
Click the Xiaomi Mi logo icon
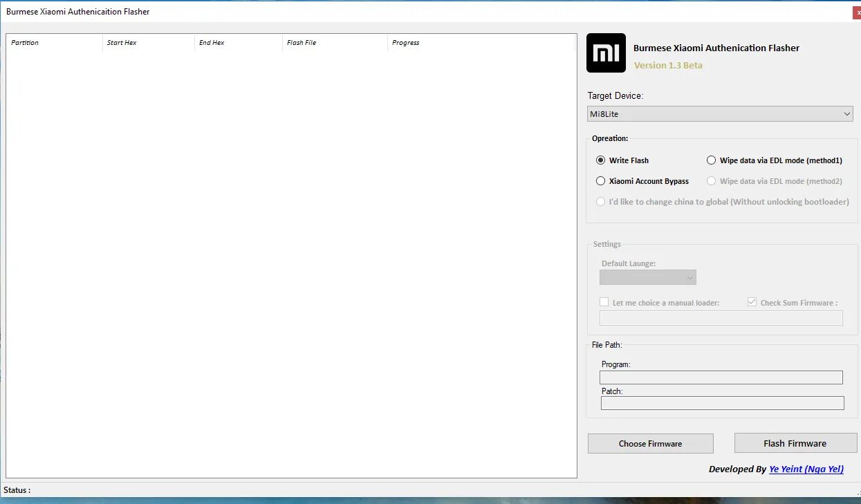606,53
